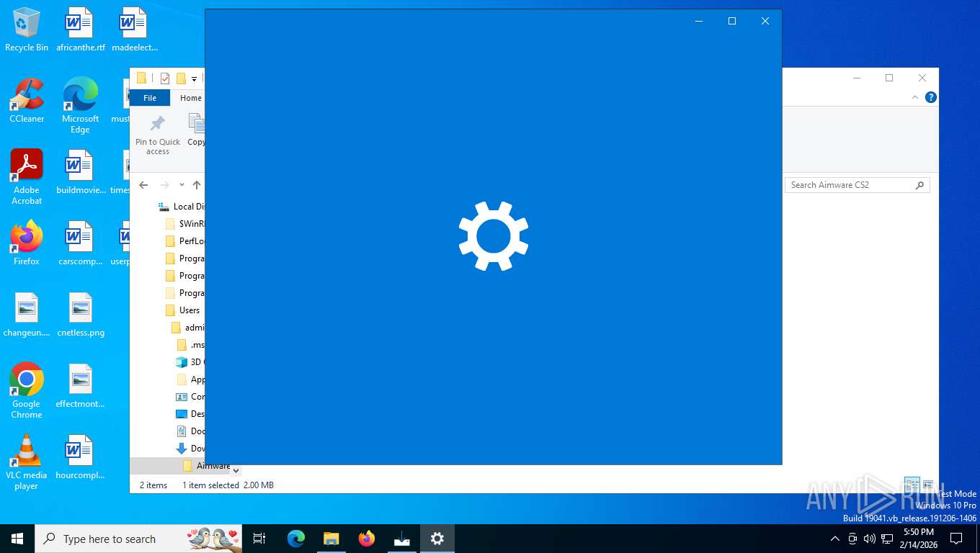
Task: Click the Search Aimware CS2 field
Action: coord(857,185)
